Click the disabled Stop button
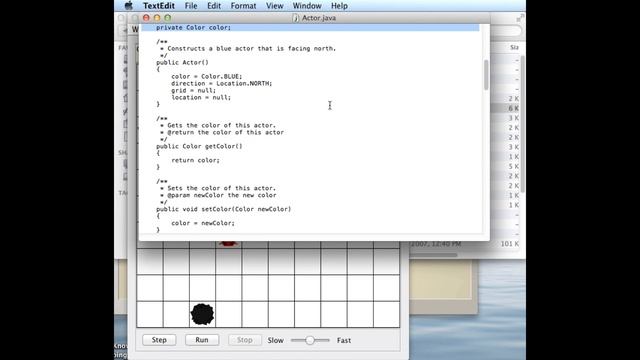Image resolution: width=640 pixels, height=360 pixels. [x=245, y=340]
